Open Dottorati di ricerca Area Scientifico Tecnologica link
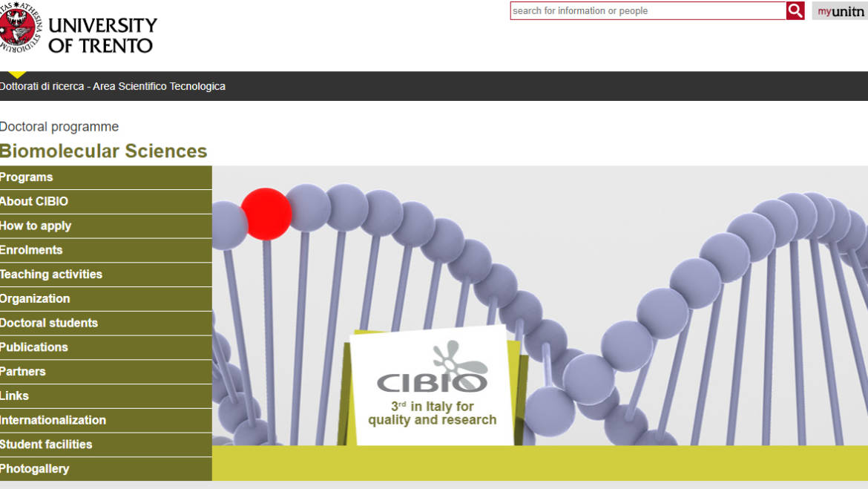868x489 pixels. click(112, 86)
